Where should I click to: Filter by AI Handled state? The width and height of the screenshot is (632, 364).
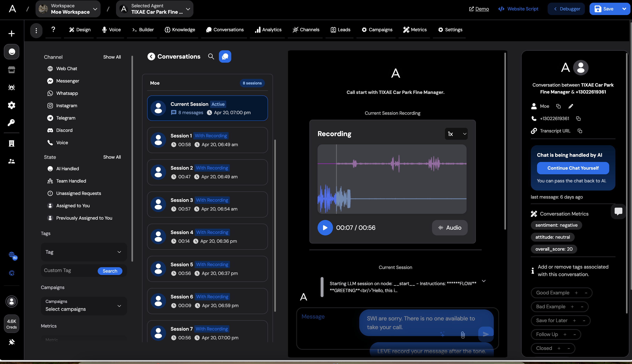63,169
